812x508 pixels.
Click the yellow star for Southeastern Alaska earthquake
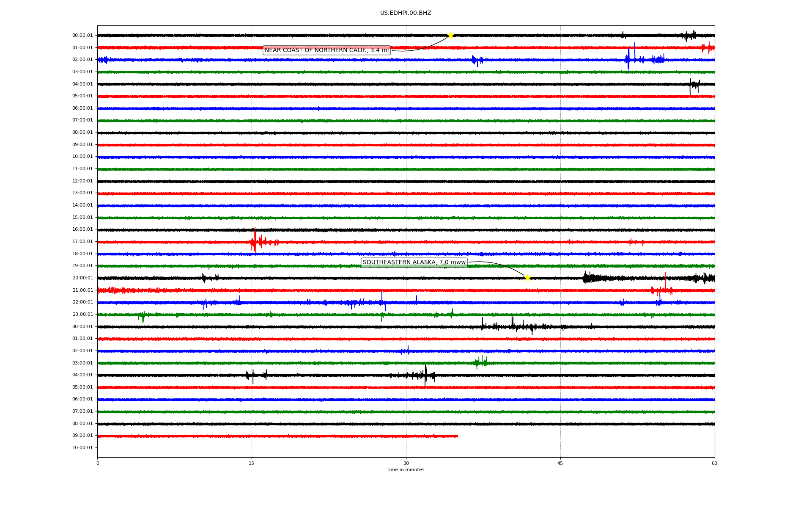[x=527, y=278]
